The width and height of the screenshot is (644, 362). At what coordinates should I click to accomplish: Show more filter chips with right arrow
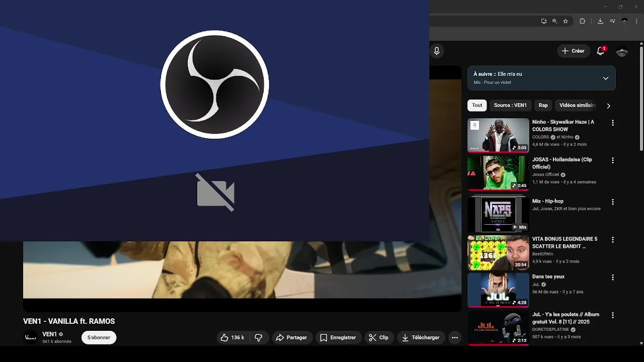point(608,106)
